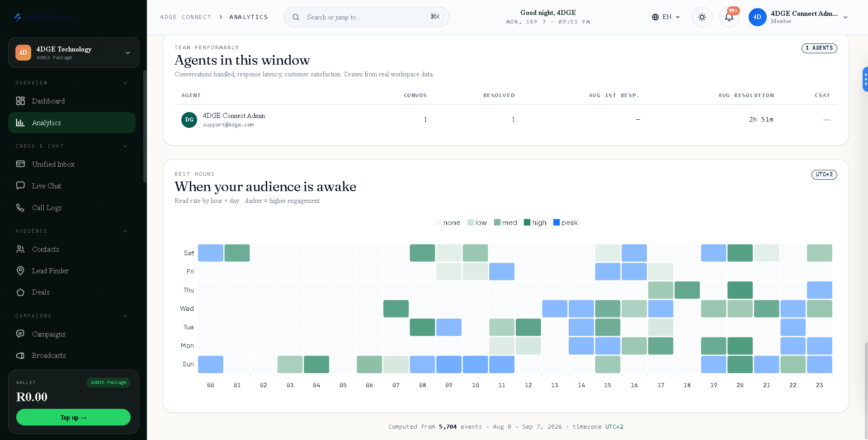Click the DG agent avatar
Viewport: 868px width, 440px height.
[189, 120]
